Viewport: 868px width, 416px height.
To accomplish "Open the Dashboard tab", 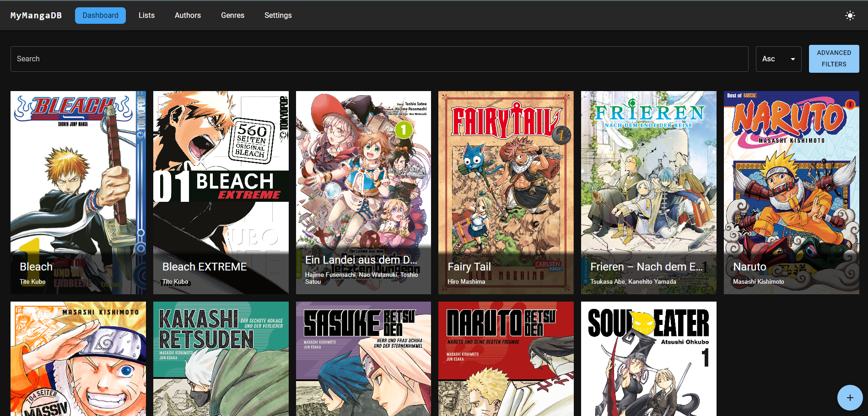I will coord(100,16).
